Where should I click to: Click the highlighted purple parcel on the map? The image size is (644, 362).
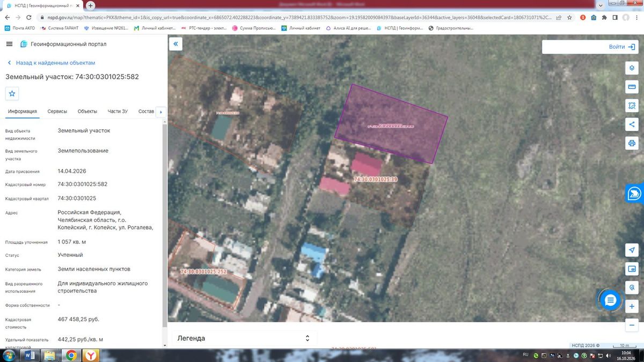391,124
